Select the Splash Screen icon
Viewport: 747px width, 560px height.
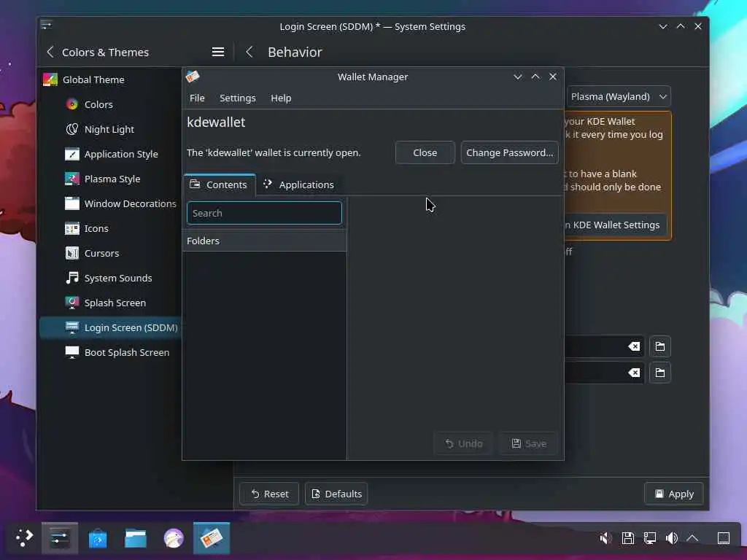[72, 303]
